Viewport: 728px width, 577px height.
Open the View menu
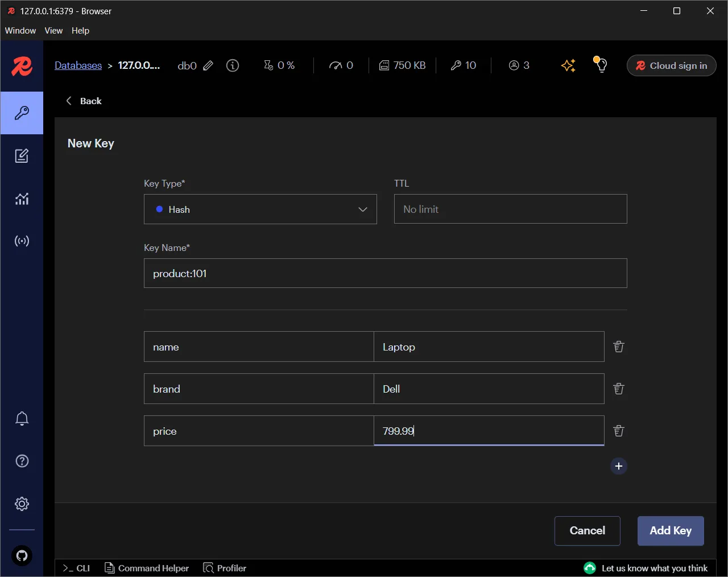coord(53,31)
